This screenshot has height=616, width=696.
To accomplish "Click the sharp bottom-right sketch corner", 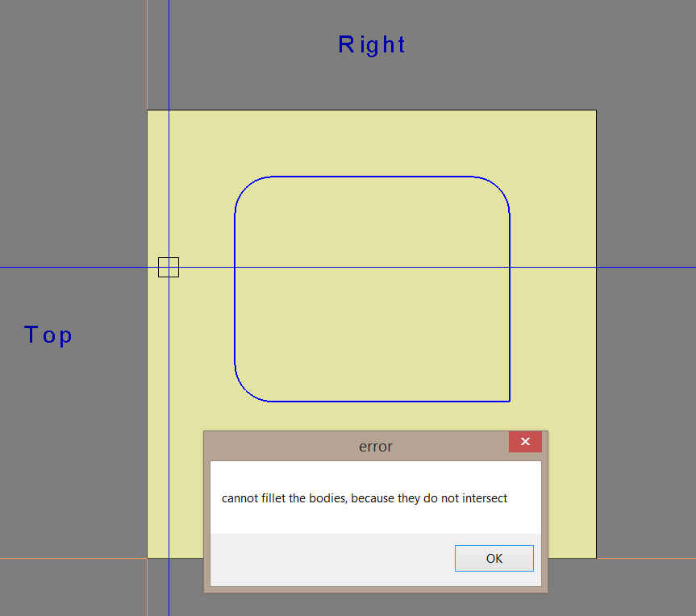I will pyautogui.click(x=509, y=401).
